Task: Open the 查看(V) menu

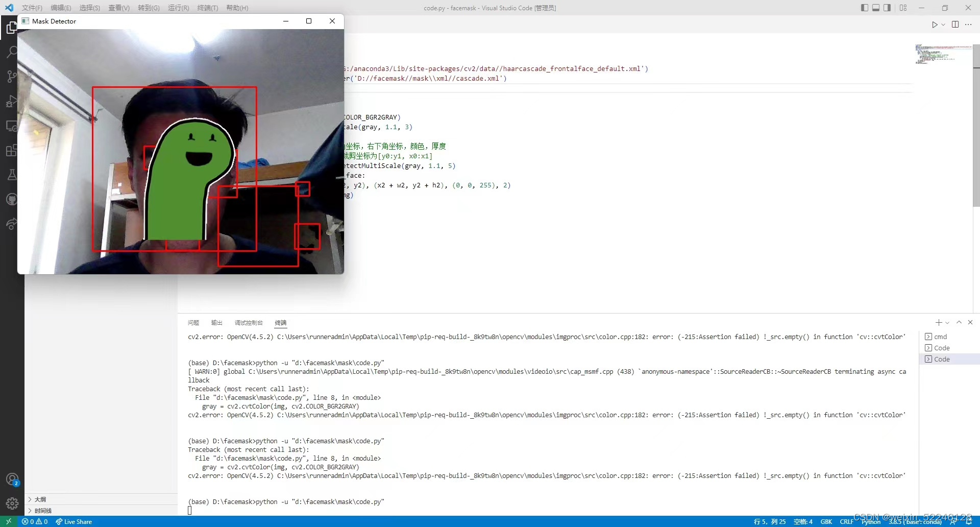Action: click(119, 8)
